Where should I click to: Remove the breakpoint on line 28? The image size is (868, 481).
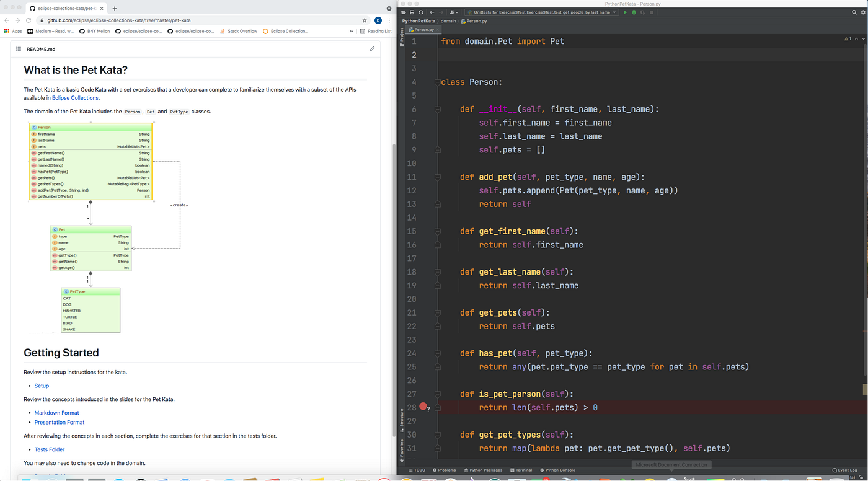(423, 407)
